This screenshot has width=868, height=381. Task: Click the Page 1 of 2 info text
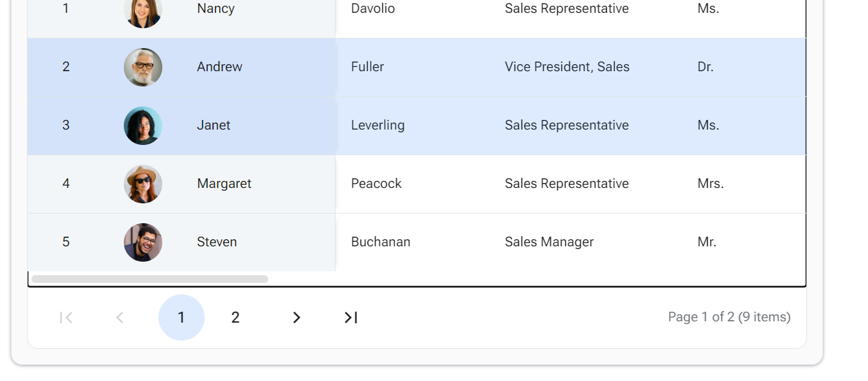(x=729, y=317)
